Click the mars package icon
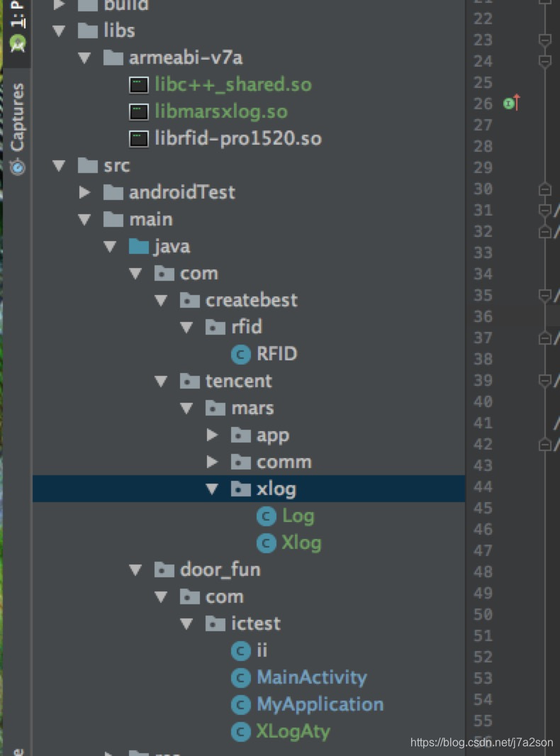The image size is (560, 756). point(215,408)
